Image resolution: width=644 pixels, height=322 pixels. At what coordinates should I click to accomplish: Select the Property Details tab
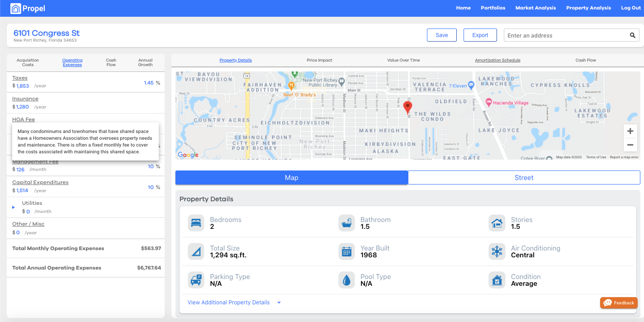(236, 60)
